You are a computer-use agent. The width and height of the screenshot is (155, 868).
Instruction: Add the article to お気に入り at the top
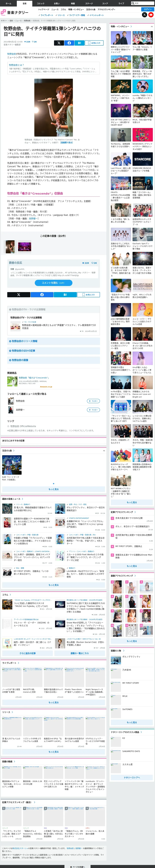coord(94,43)
